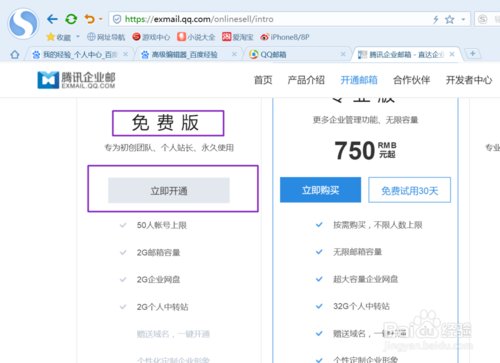Close the 高级编辑器_百度经验 tab
The width and height of the screenshot is (500, 363).
[234, 54]
